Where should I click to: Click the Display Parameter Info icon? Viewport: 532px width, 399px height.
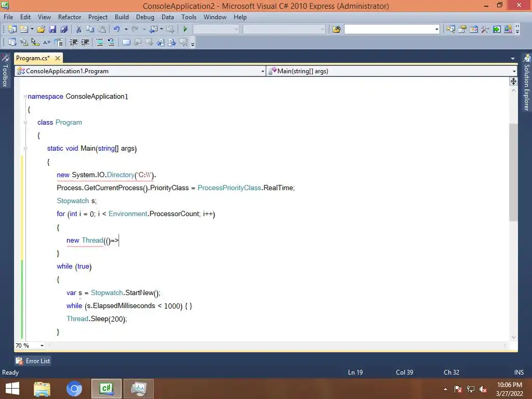tap(24, 42)
